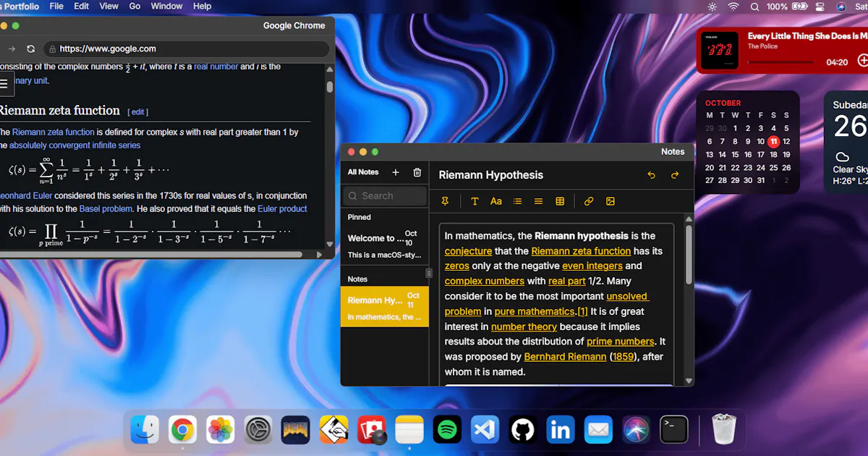Launch Siri from the dock
868x456 pixels.
tap(636, 430)
